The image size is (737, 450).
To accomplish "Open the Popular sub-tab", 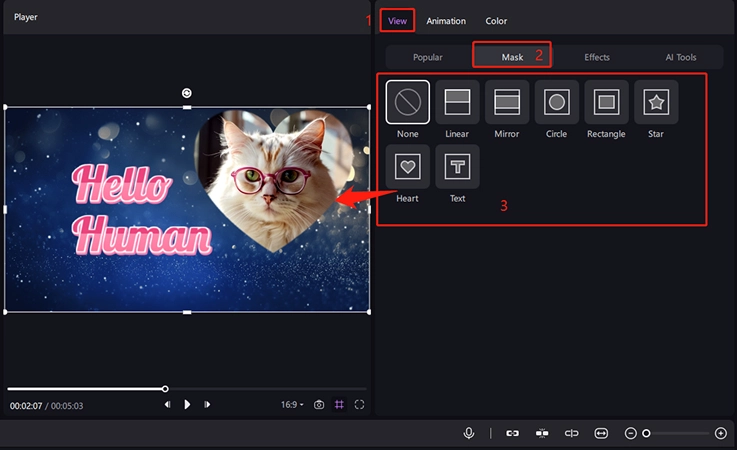I will click(x=427, y=57).
